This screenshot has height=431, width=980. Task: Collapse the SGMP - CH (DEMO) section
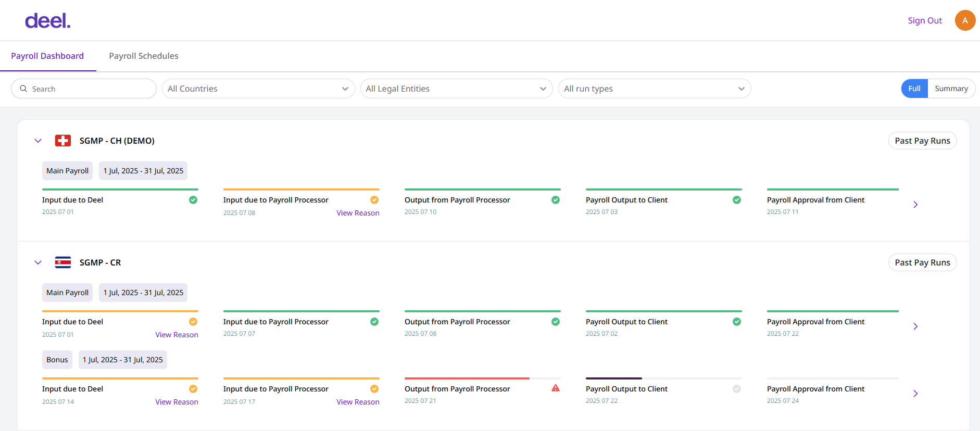pyautogui.click(x=38, y=141)
